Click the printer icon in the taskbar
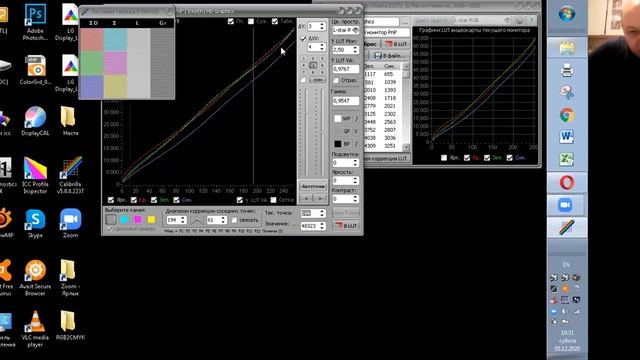The height and width of the screenshot is (360, 640). [x=567, y=71]
